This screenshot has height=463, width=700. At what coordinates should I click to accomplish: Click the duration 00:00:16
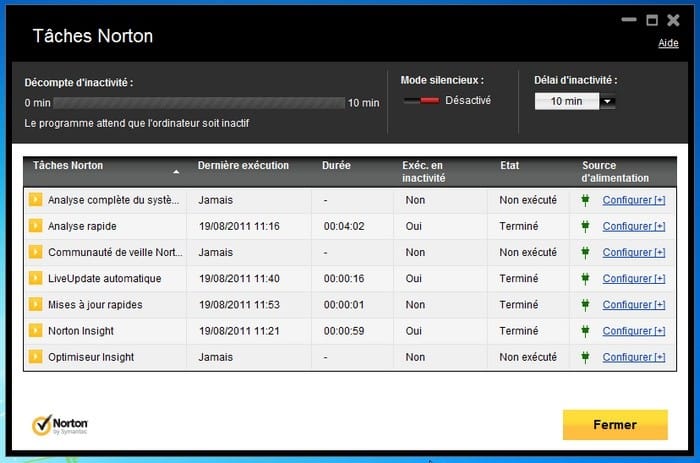tap(344, 279)
